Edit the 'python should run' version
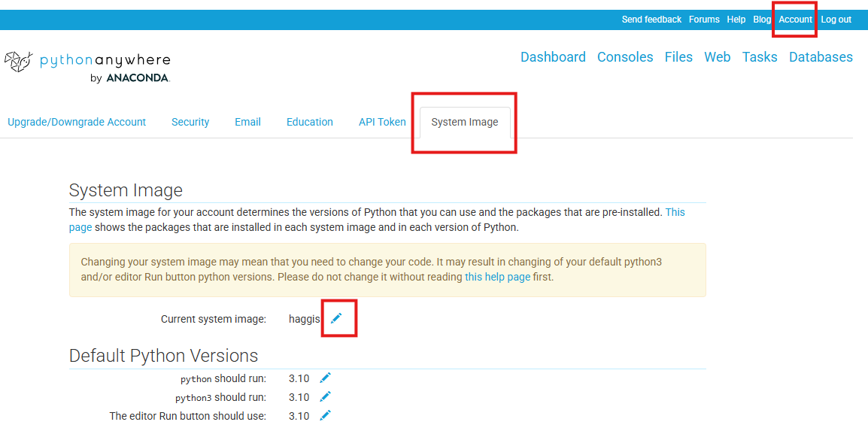This screenshot has height=434, width=868. 326,378
